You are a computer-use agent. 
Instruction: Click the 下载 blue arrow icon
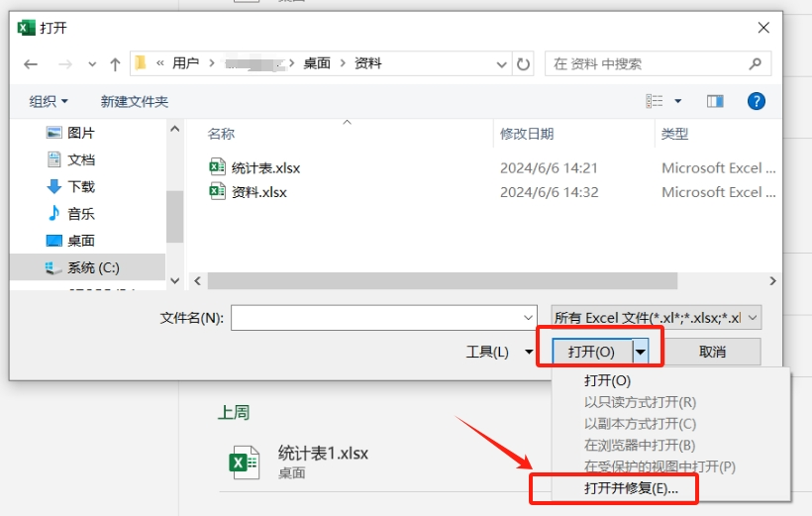(53, 186)
